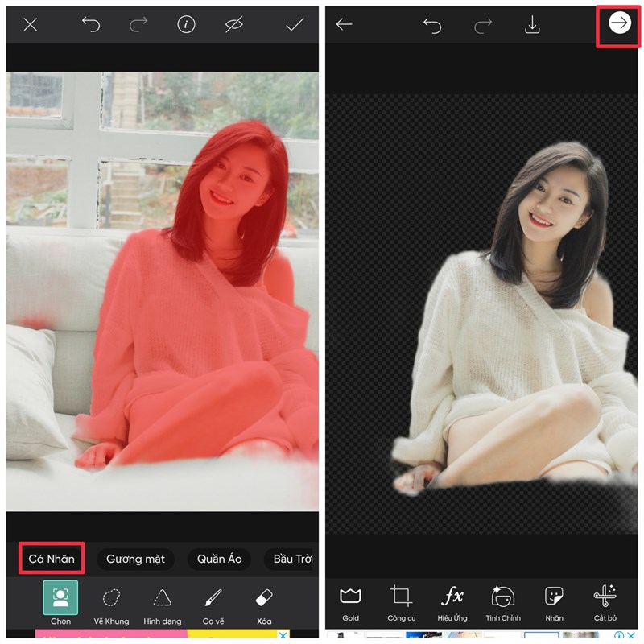Undo last action in left screen

tap(91, 25)
